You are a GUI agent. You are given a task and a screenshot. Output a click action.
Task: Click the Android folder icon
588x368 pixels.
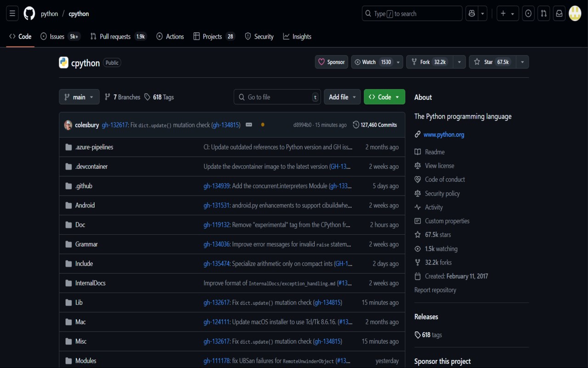tap(68, 206)
